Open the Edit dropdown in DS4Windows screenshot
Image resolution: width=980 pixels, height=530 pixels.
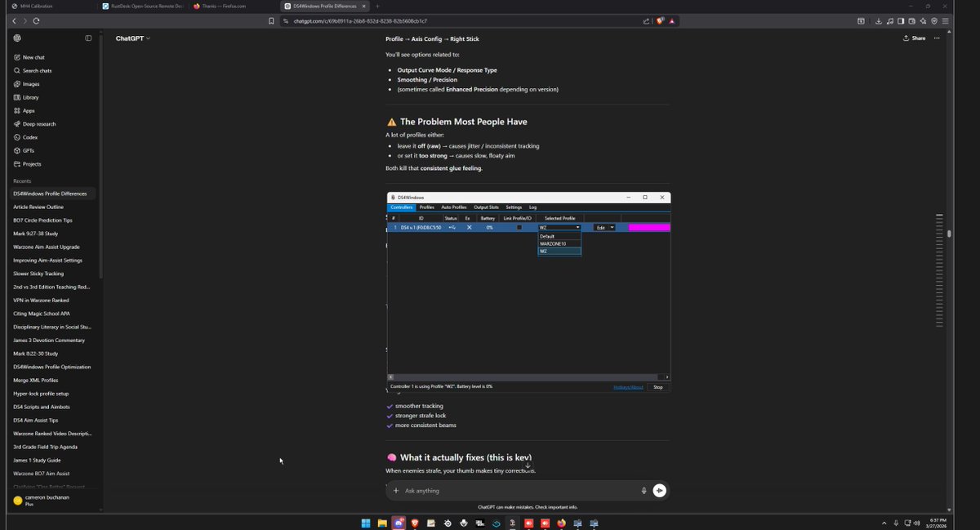click(604, 227)
